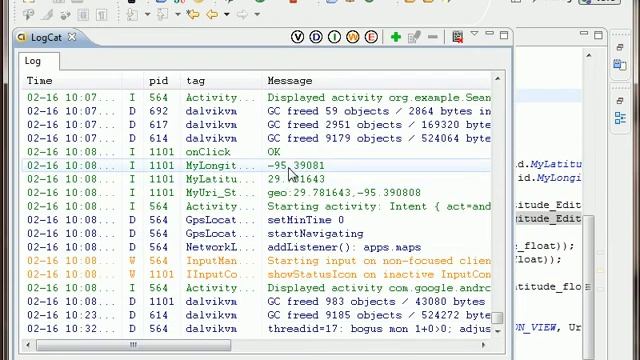The width and height of the screenshot is (640, 360).
Task: Click the pid column header
Action: point(162,81)
